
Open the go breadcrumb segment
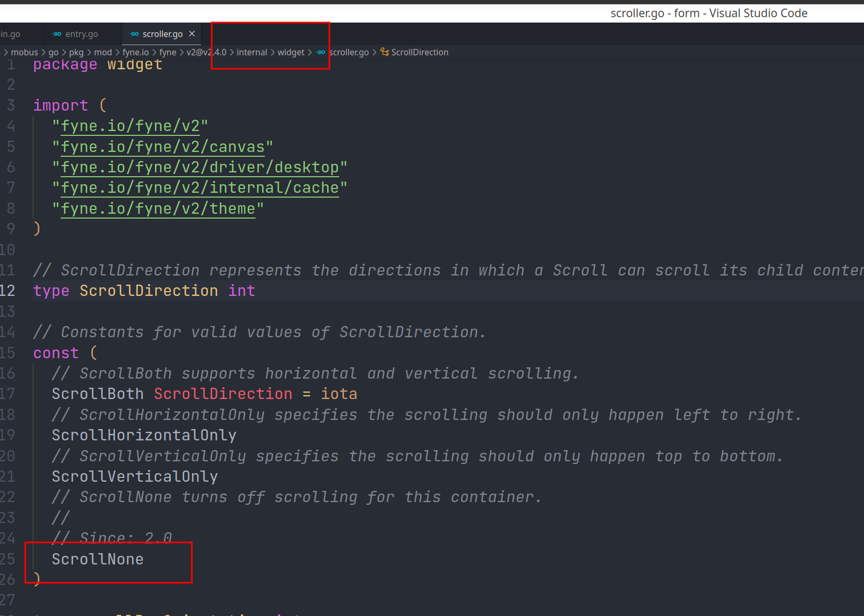pyautogui.click(x=54, y=52)
